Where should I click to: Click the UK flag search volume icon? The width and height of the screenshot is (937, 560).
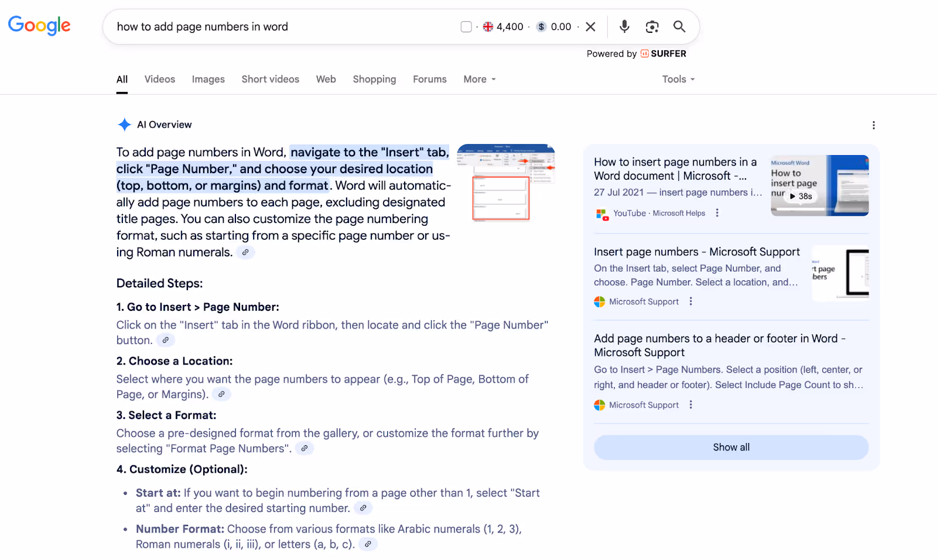pyautogui.click(x=488, y=26)
